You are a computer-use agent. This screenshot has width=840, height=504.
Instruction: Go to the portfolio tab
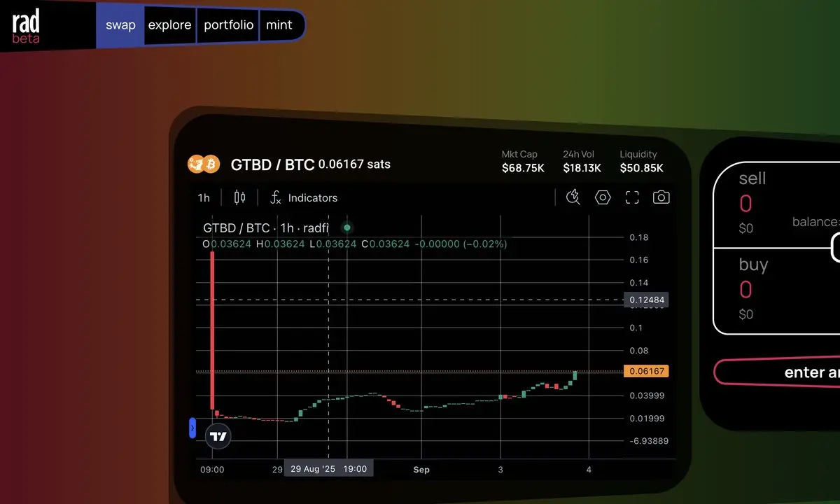(228, 25)
